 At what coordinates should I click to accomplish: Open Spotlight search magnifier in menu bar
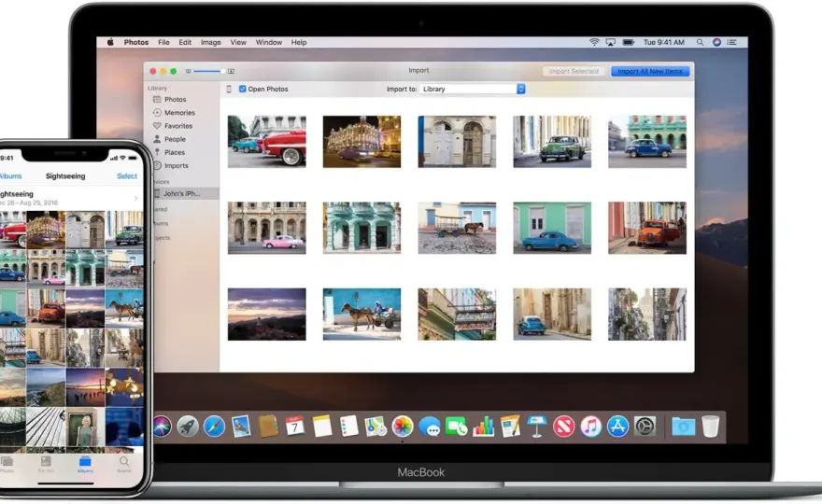tap(700, 42)
